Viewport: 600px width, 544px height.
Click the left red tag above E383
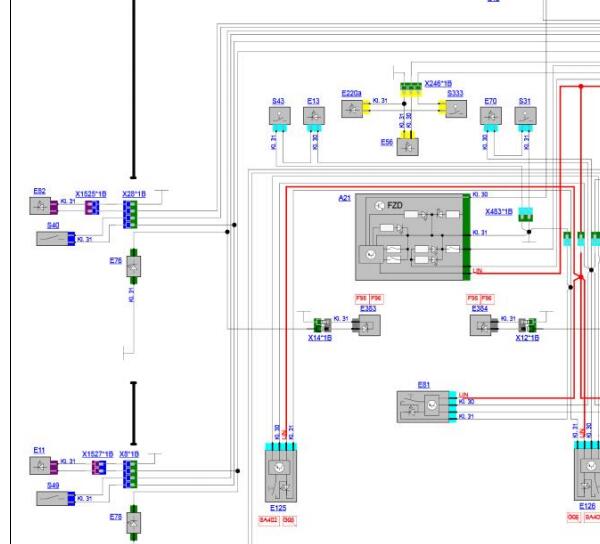click(x=361, y=298)
